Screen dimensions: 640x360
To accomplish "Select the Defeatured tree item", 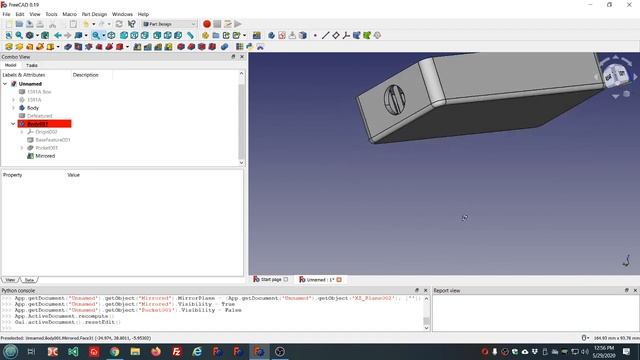I will (x=40, y=116).
